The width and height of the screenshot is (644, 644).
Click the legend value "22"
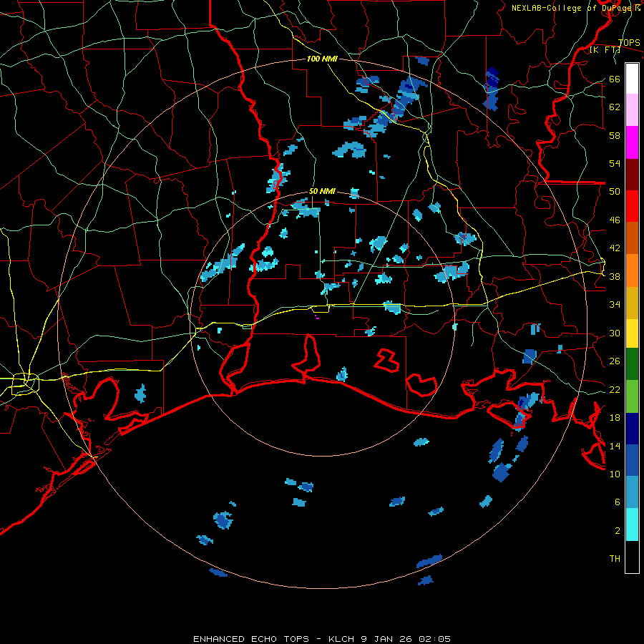[615, 389]
